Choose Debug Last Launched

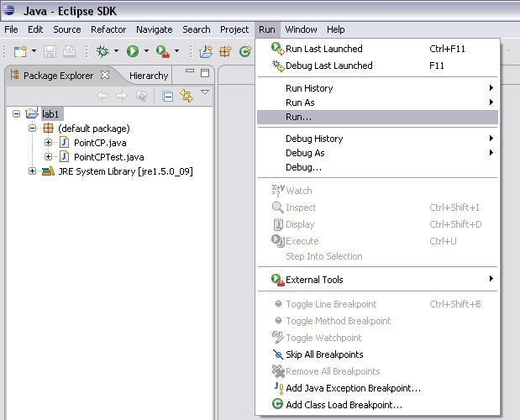click(x=377, y=66)
